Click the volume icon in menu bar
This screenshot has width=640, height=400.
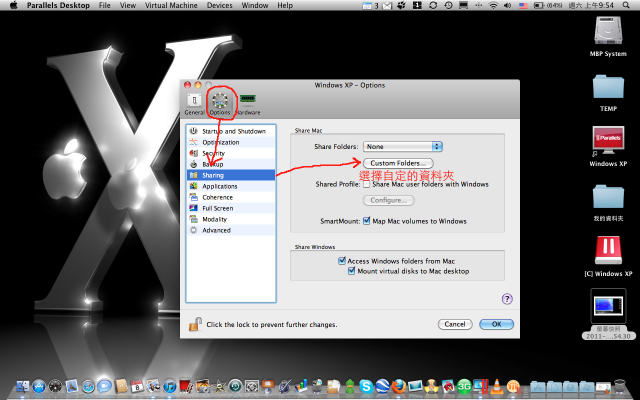[x=507, y=5]
